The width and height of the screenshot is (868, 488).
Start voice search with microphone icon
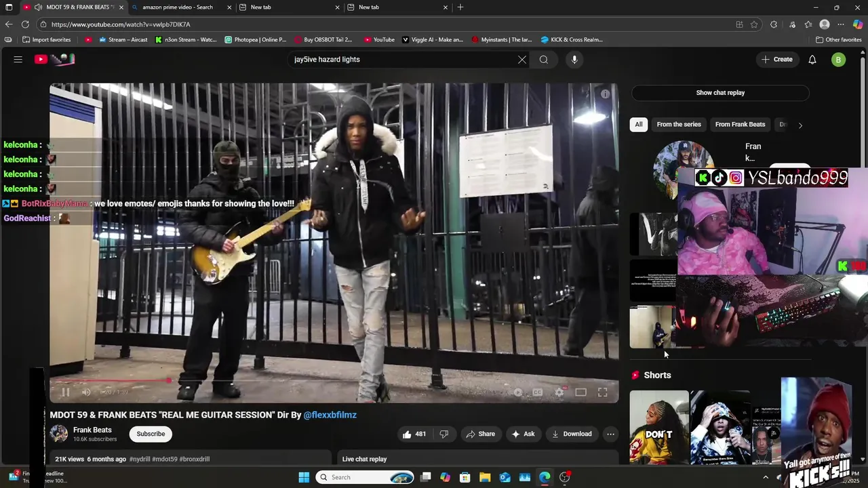click(574, 60)
